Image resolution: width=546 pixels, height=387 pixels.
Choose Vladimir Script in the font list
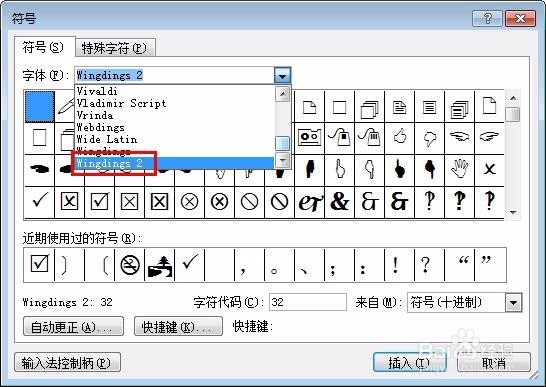coord(174,103)
